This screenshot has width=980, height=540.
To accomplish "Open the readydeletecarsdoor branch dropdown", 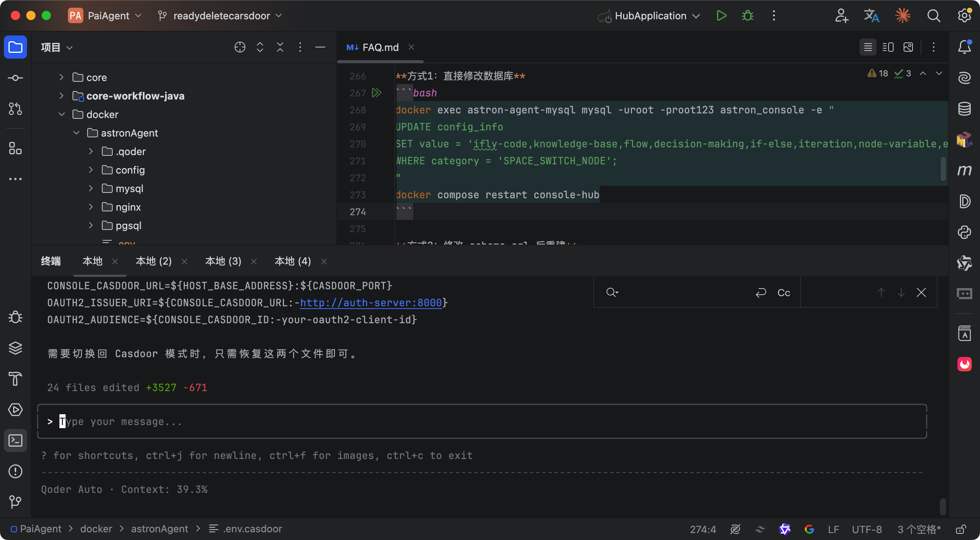I will click(x=221, y=16).
